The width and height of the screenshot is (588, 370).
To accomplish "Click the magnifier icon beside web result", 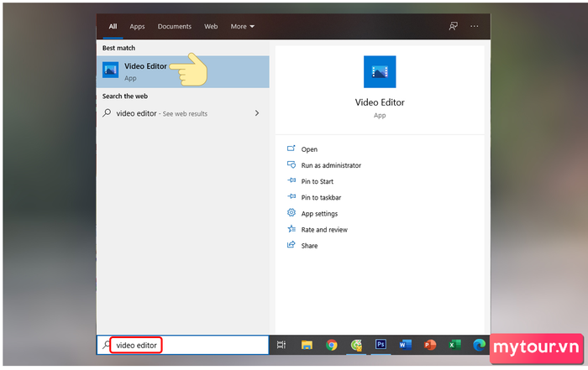I will 107,112.
